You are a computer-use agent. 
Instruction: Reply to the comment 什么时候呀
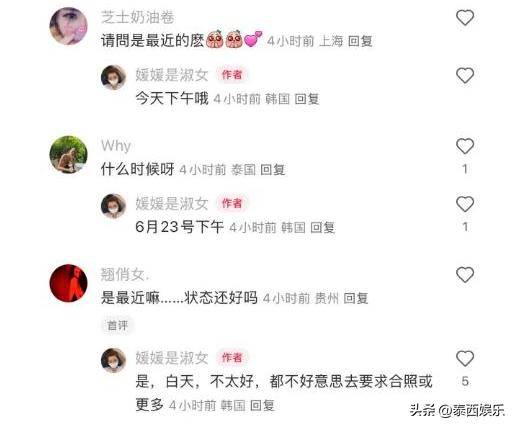273,170
